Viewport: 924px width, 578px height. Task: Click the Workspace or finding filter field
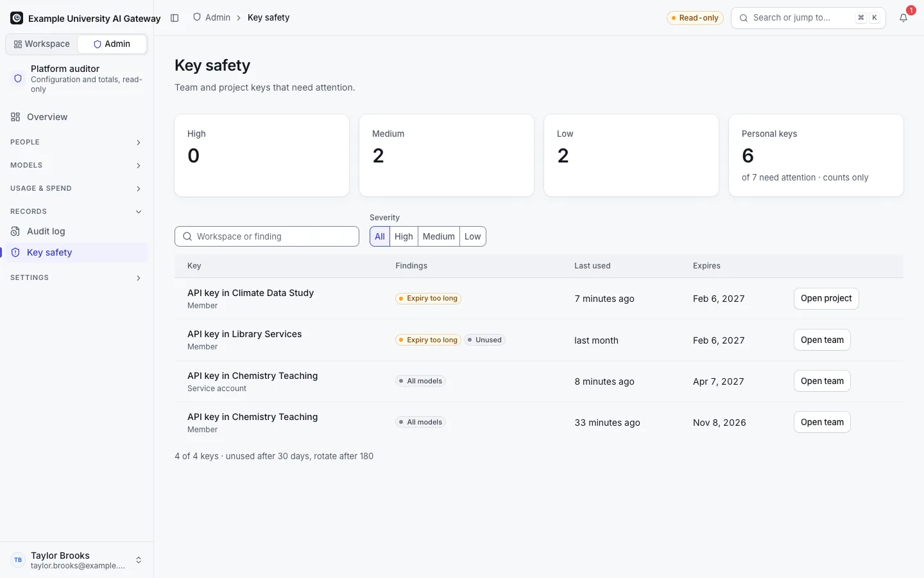click(x=267, y=236)
